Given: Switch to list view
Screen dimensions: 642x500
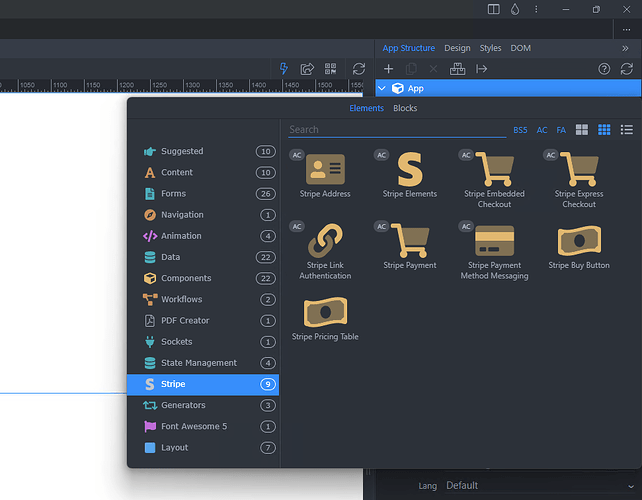Looking at the screenshot, I should (626, 130).
